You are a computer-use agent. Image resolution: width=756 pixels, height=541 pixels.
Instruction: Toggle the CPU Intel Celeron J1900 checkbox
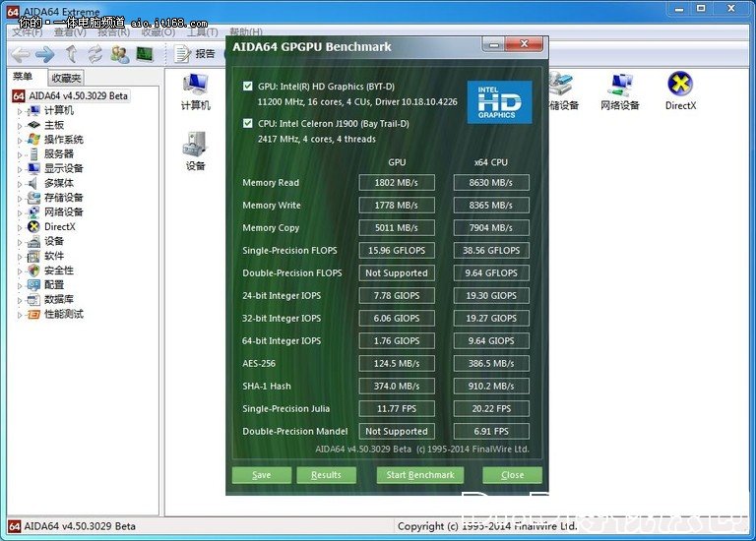[x=247, y=123]
